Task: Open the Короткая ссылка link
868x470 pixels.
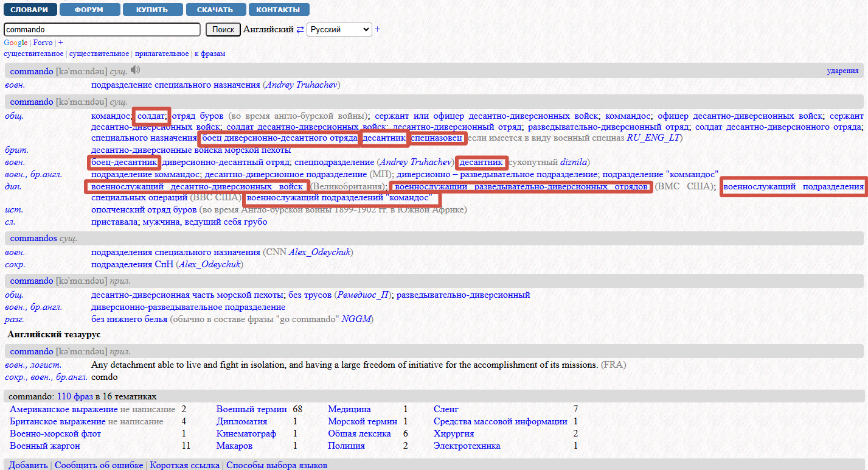Action: pyautogui.click(x=184, y=465)
